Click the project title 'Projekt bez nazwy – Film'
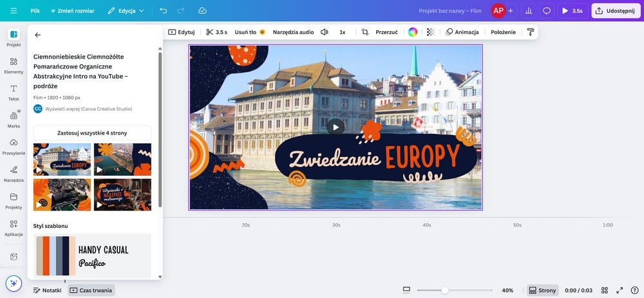 [450, 11]
